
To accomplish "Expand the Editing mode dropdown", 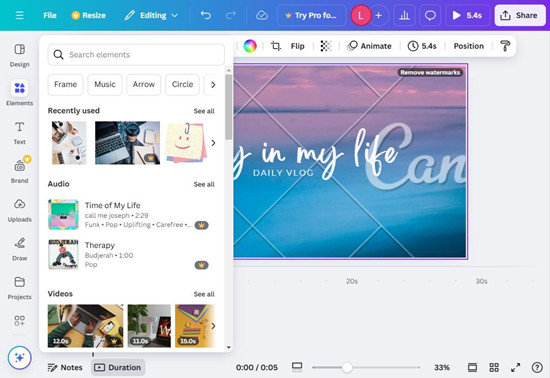I will pyautogui.click(x=151, y=15).
